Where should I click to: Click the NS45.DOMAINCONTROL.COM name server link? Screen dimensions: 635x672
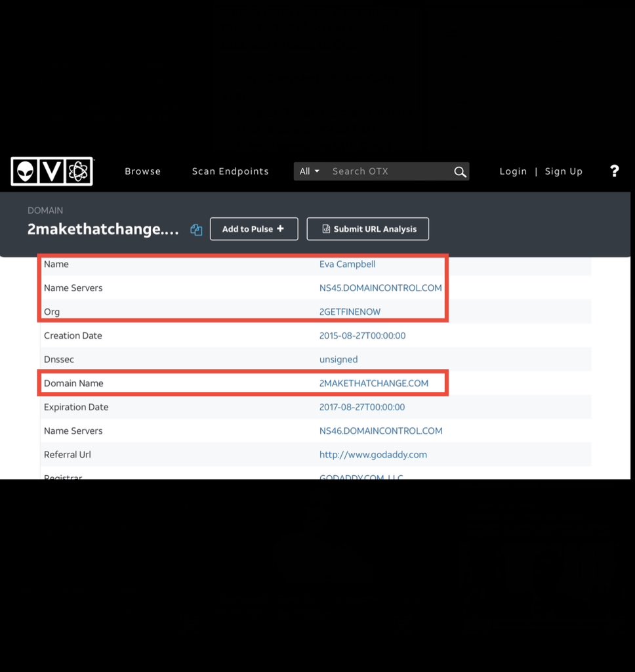[380, 288]
